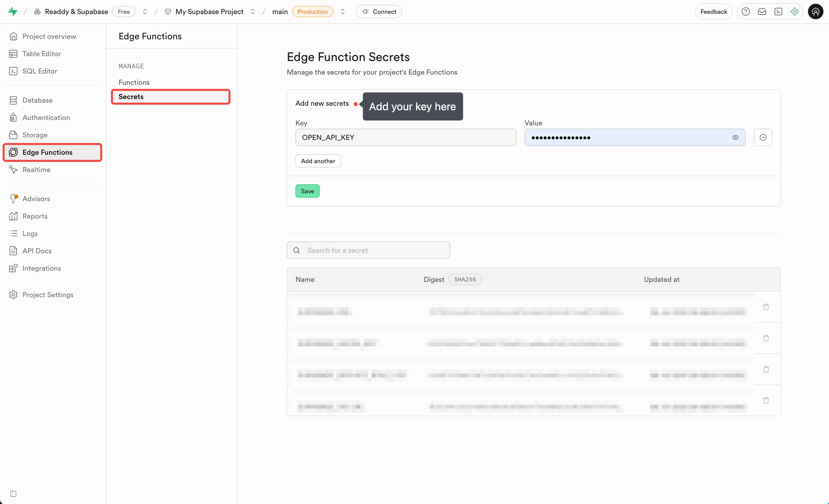Click the Connect button in header

[379, 11]
